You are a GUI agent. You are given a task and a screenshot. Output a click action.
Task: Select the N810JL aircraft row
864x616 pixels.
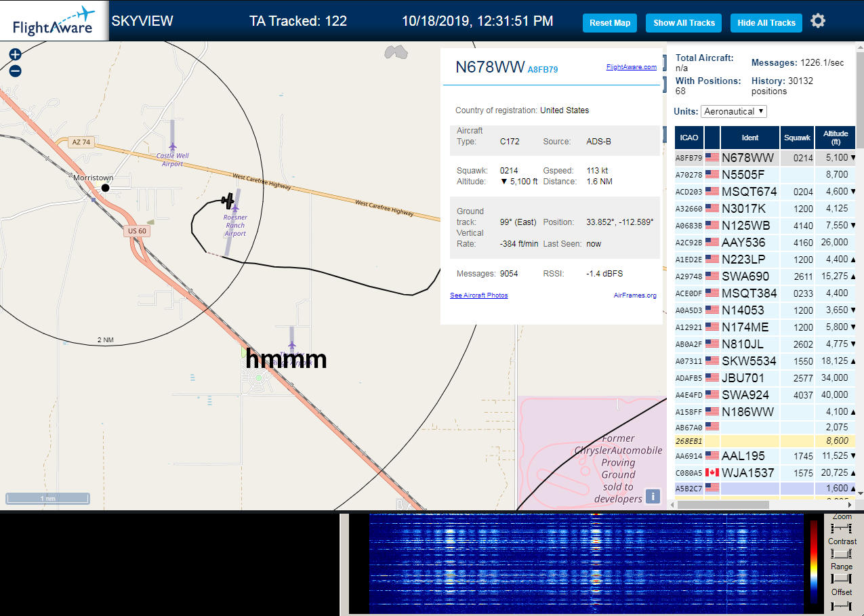(765, 344)
